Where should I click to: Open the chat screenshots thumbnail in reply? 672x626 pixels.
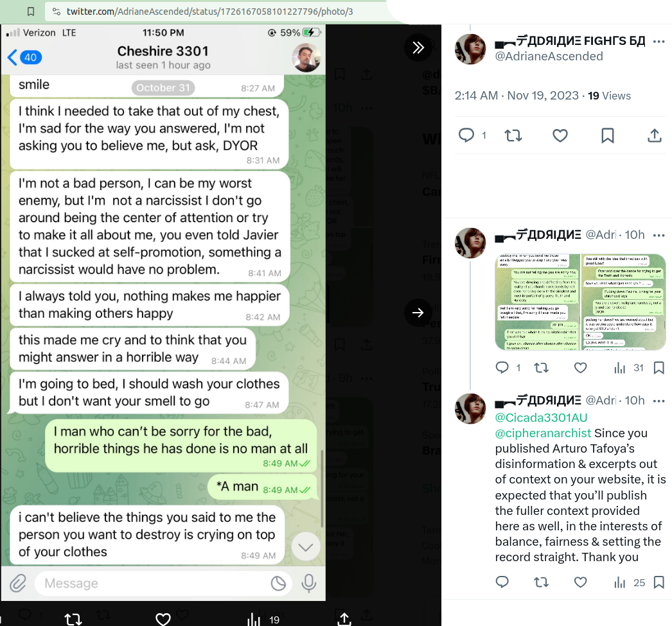[x=580, y=302]
